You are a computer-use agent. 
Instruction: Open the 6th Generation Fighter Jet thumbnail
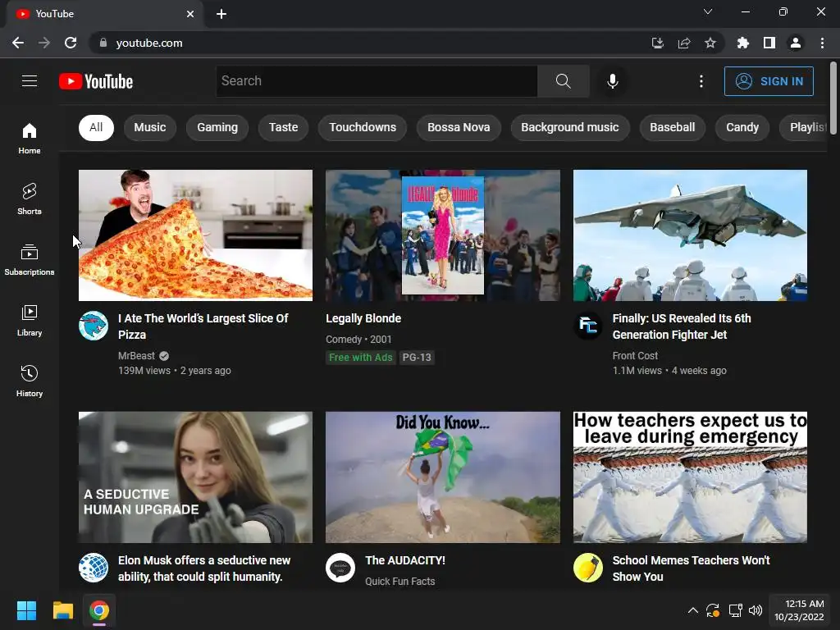[x=690, y=235]
